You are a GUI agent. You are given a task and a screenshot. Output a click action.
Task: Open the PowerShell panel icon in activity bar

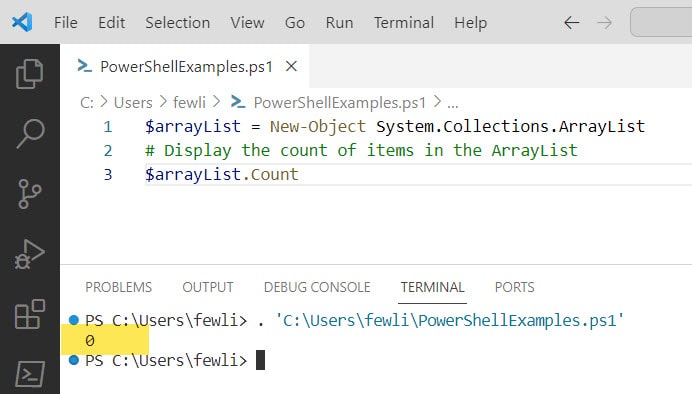30,374
